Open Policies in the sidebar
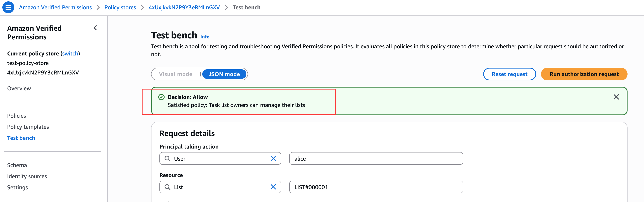Screen dimensions: 644x202 point(16,116)
